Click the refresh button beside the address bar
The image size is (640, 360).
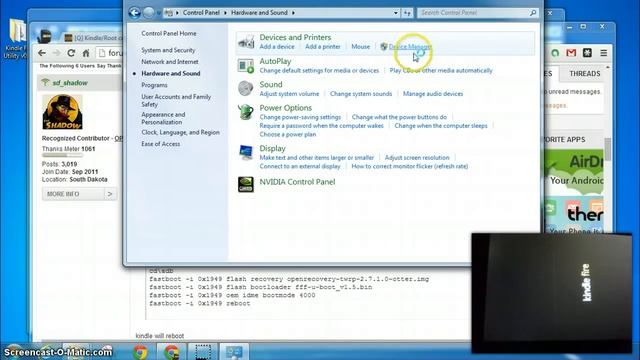point(407,13)
